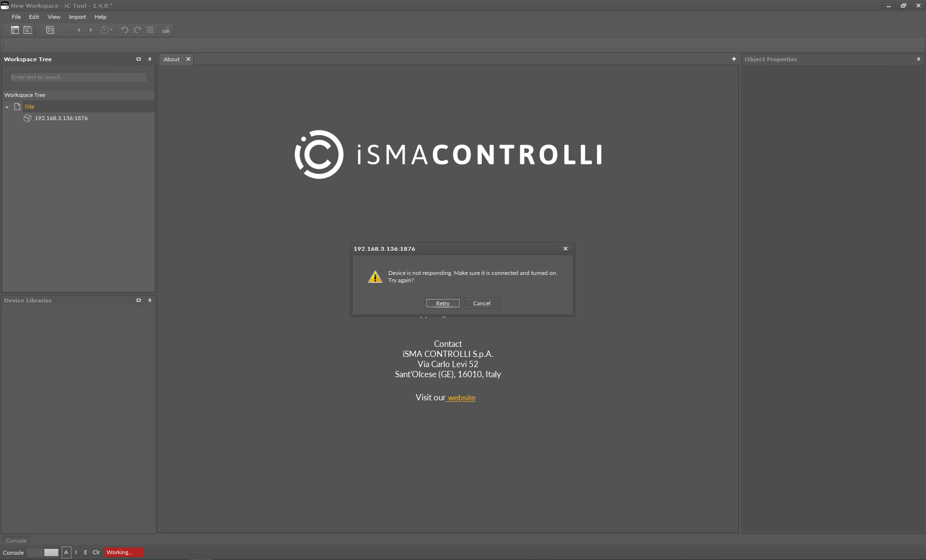The height and width of the screenshot is (560, 926).
Task: Click the Workspace Tree search field
Action: (x=78, y=77)
